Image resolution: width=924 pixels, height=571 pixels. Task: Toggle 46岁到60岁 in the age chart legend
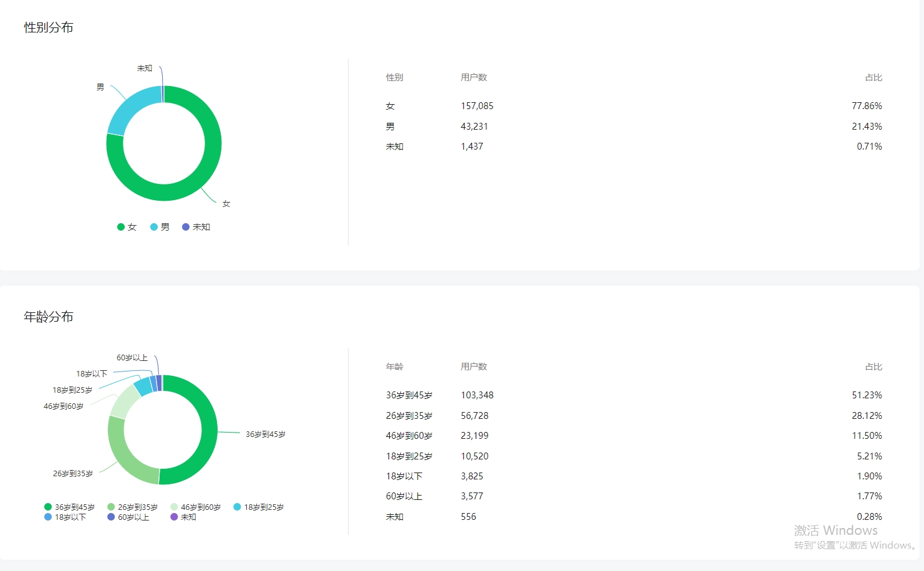click(x=195, y=507)
